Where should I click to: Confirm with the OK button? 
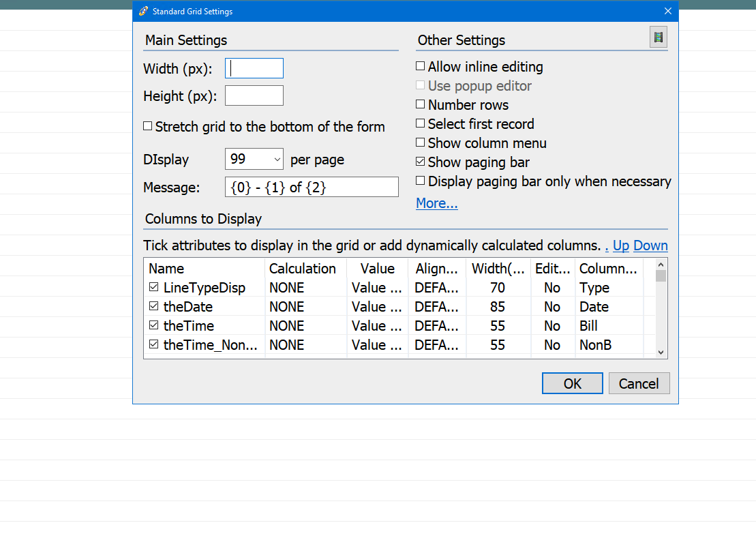tap(573, 383)
